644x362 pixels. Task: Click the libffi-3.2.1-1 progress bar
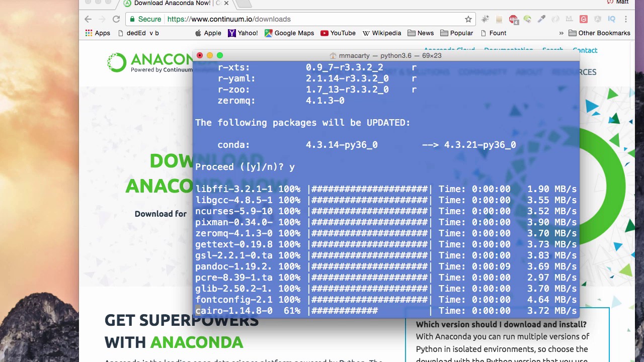pos(370,189)
